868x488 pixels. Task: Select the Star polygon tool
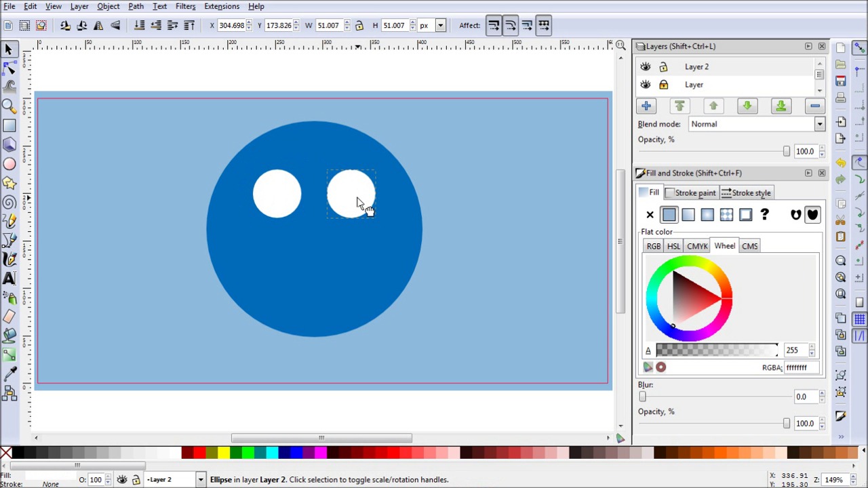[9, 182]
